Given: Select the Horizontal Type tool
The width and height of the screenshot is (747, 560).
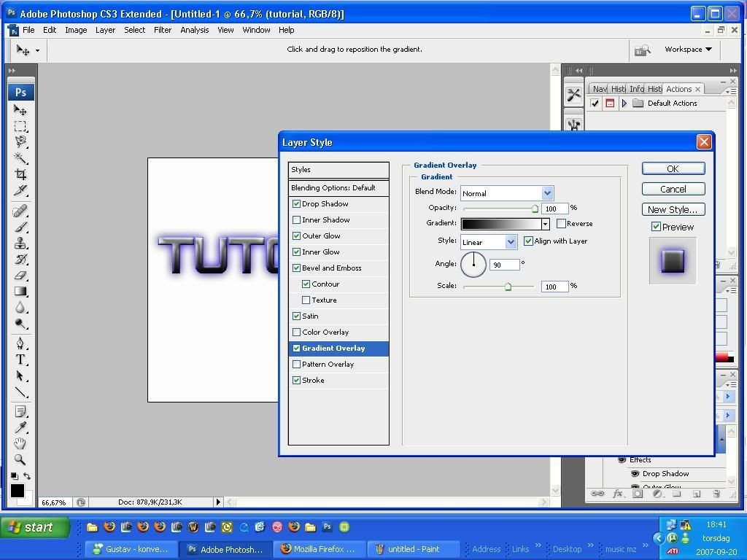Looking at the screenshot, I should [x=20, y=359].
